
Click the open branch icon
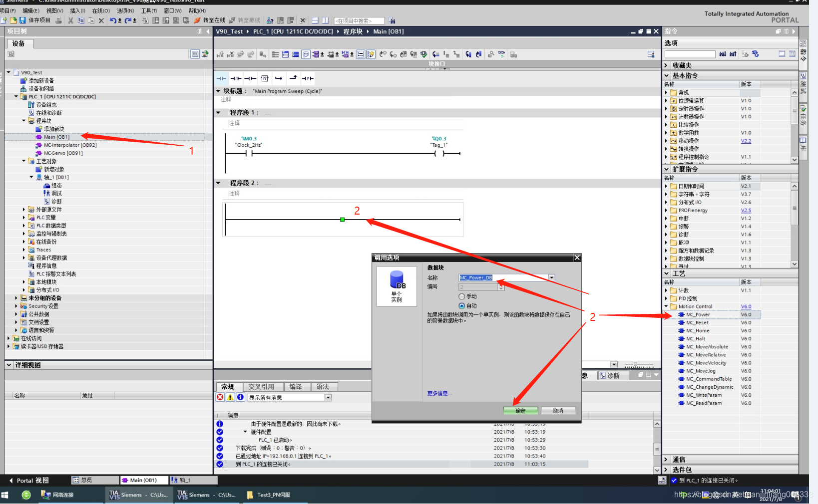279,78
